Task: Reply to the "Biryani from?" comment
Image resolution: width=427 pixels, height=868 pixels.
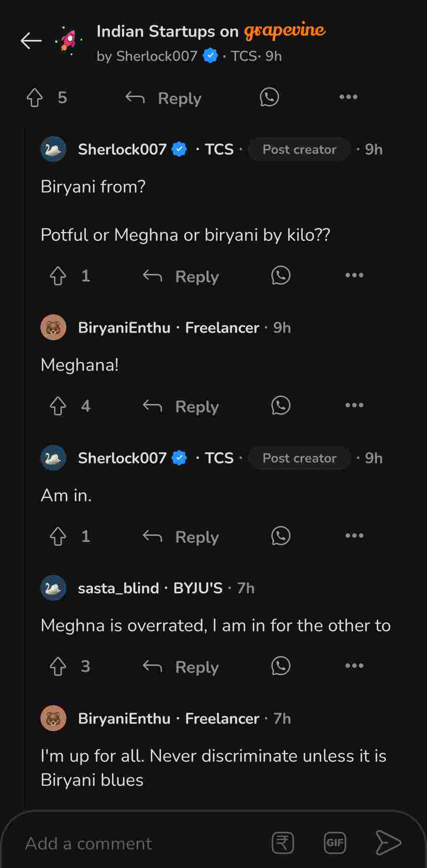Action: (181, 276)
